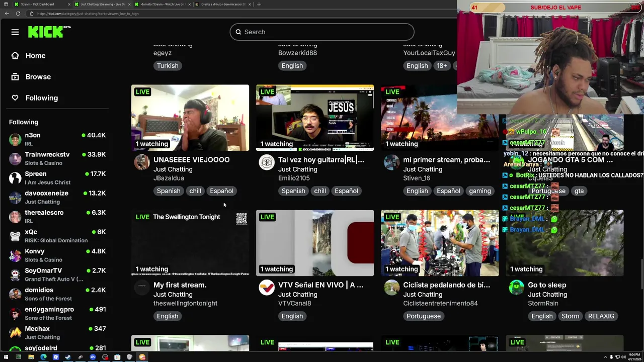Click davooxeneize's channel avatar

(x=15, y=197)
